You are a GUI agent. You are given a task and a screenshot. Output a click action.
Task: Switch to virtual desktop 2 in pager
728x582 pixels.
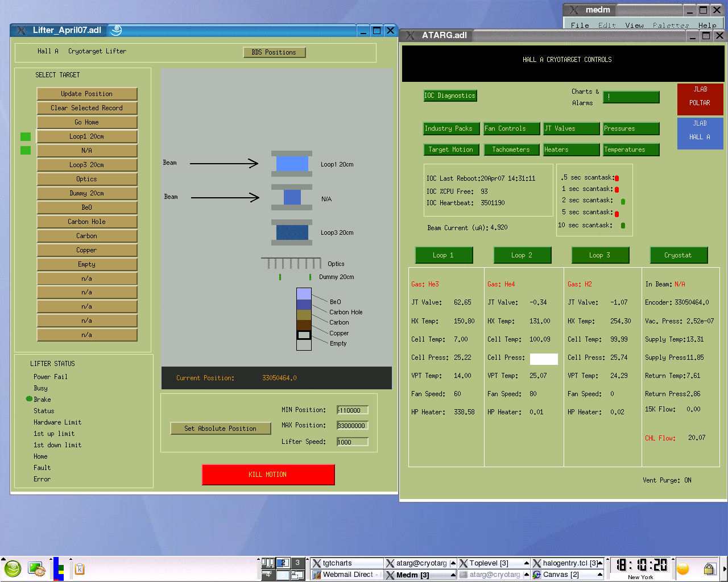point(283,563)
